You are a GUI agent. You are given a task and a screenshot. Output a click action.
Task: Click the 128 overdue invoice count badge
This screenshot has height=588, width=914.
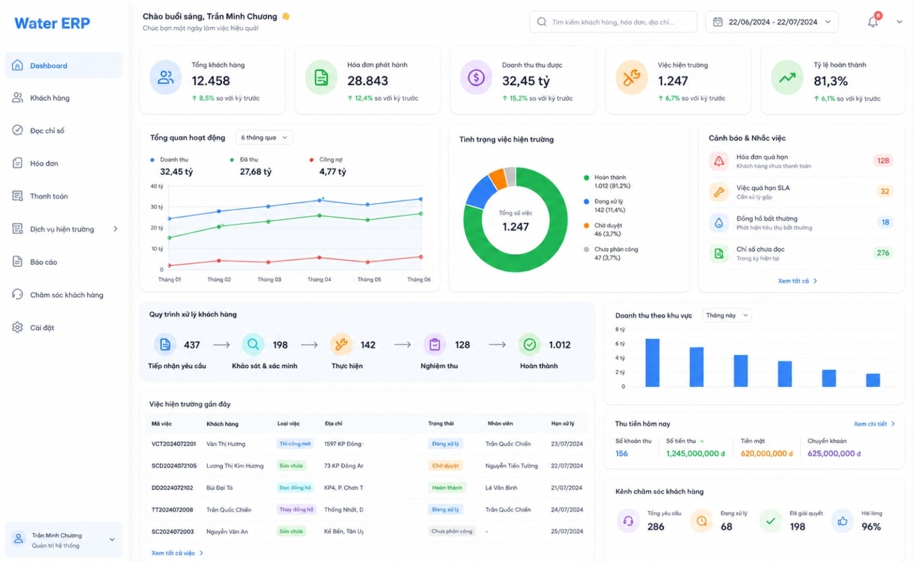point(883,161)
